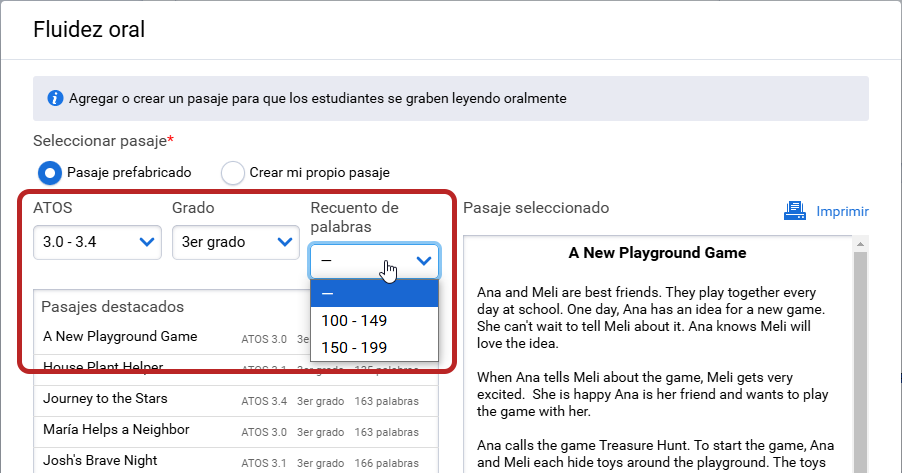
Task: Click the printer icon next to Imprimir
Action: coord(794,211)
